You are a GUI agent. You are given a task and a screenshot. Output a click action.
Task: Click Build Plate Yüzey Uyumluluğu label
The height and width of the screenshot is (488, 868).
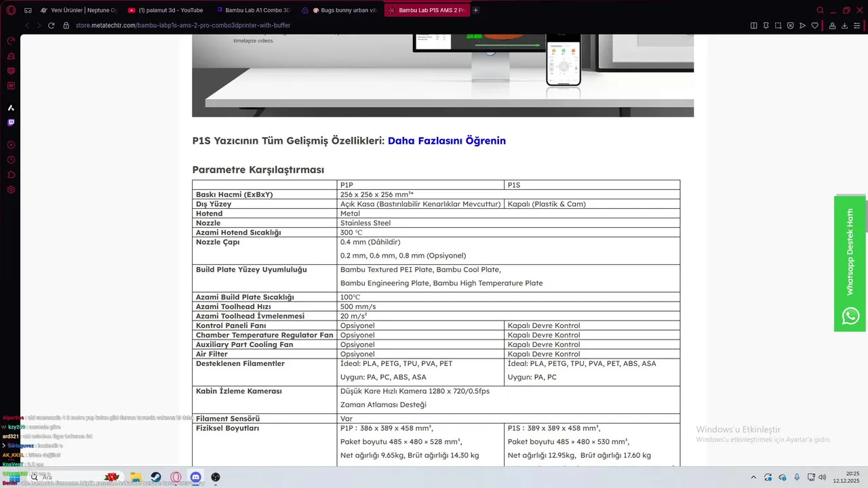(x=251, y=270)
